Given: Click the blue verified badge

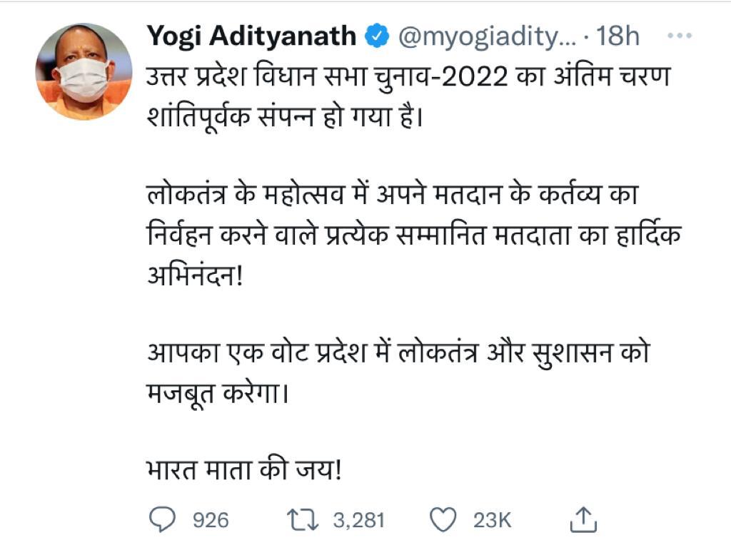Looking at the screenshot, I should (x=376, y=36).
